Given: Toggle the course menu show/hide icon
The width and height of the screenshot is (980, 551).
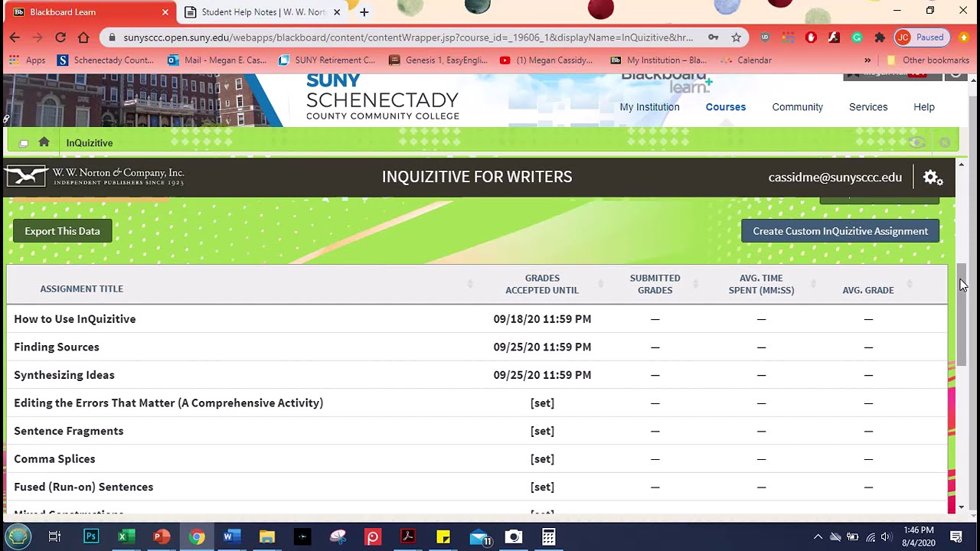Looking at the screenshot, I should tap(24, 143).
